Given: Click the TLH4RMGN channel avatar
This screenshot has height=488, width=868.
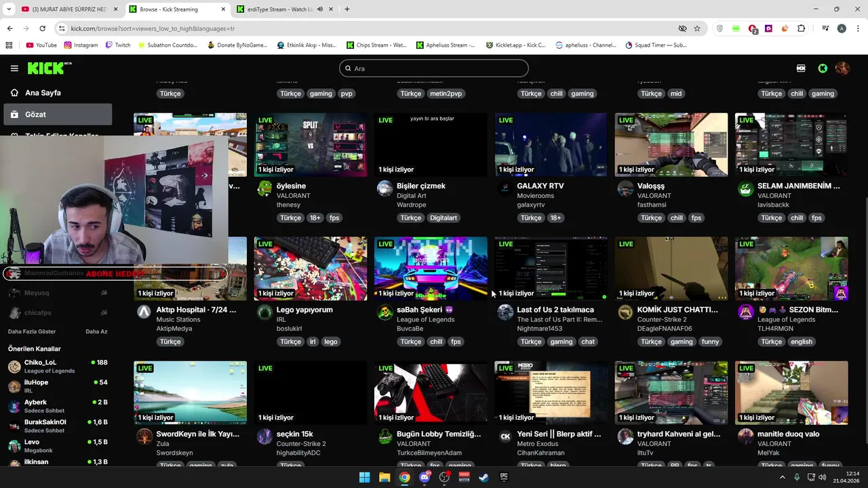Looking at the screenshot, I should click(x=745, y=312).
